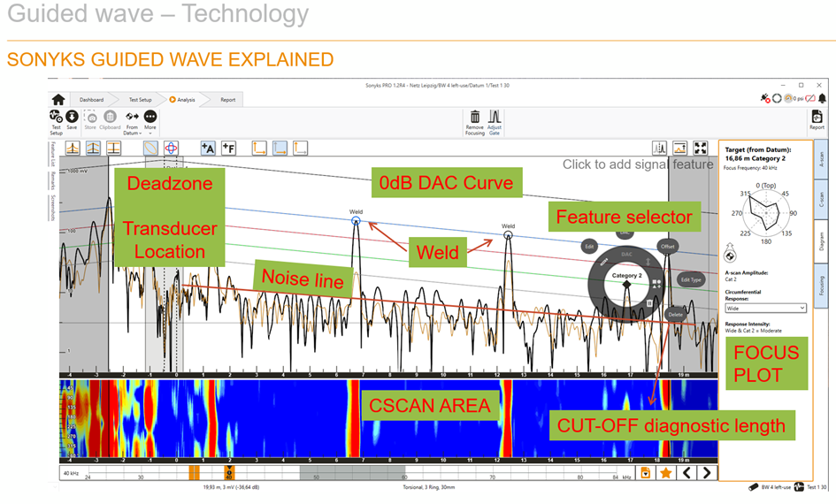
Task: Open the Feature List side tab
Action: [x=53, y=155]
